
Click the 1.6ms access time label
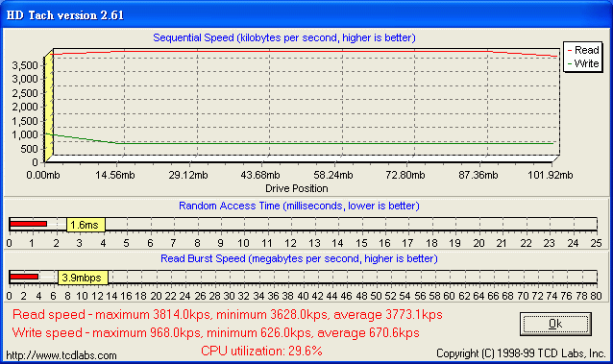[x=86, y=225]
